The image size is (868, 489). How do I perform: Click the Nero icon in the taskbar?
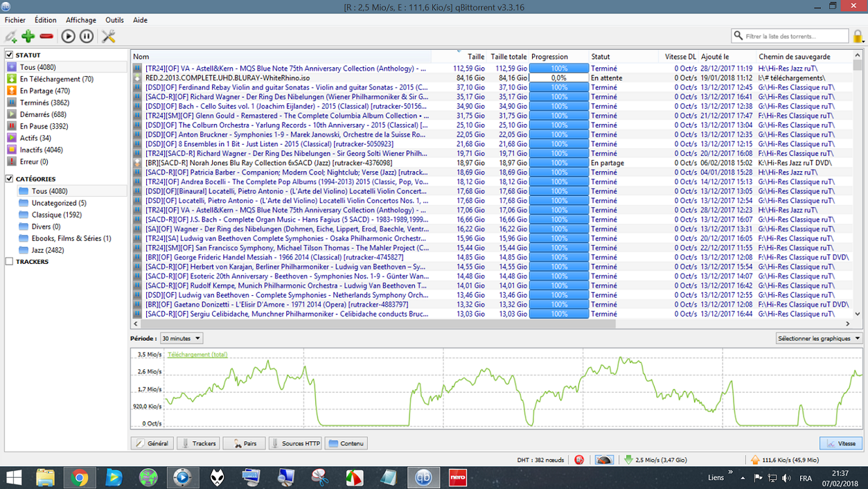(x=457, y=477)
